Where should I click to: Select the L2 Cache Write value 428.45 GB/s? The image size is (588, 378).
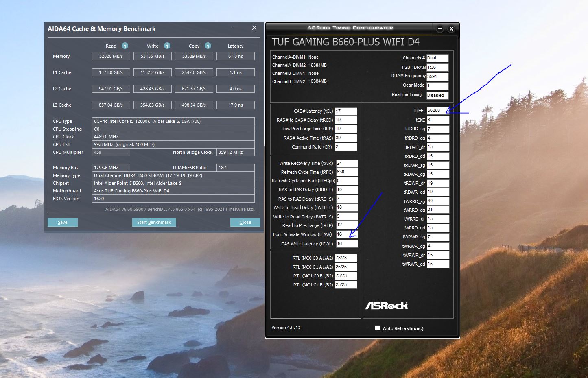pos(153,89)
